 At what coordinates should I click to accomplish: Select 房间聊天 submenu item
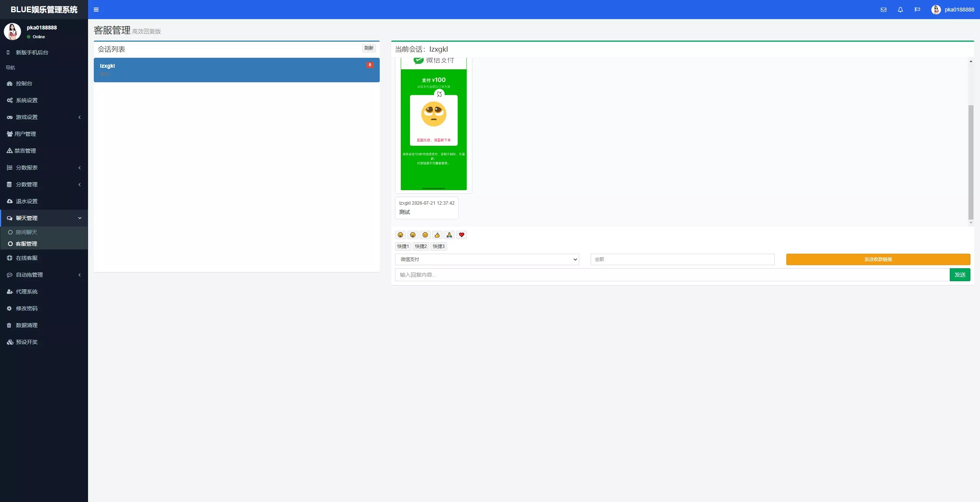[x=44, y=232]
